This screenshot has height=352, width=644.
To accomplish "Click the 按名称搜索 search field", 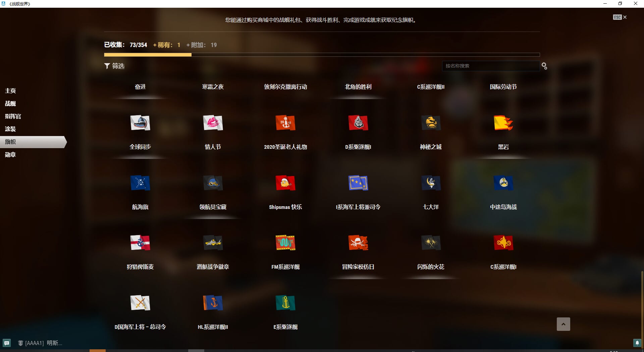I will [x=490, y=66].
